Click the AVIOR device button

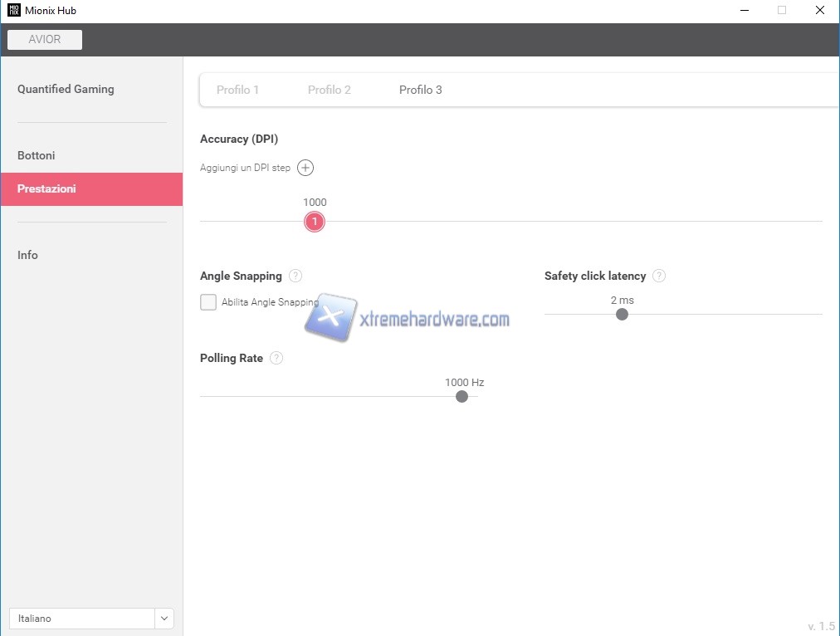click(x=45, y=40)
